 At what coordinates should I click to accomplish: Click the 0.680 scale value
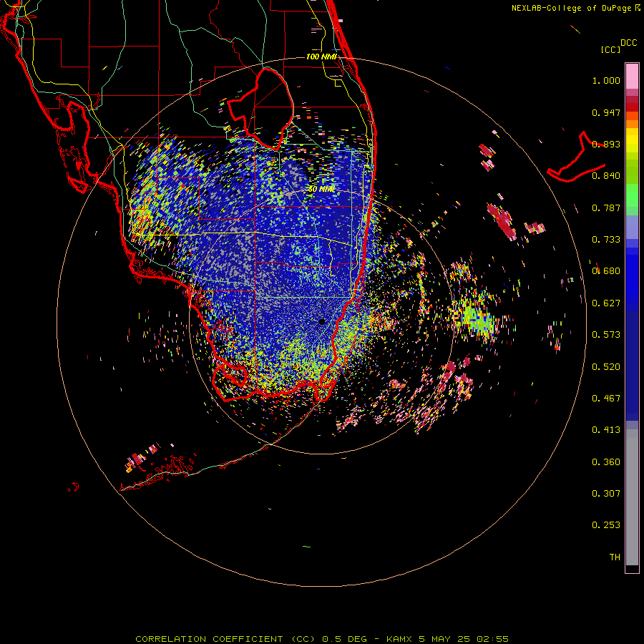[x=606, y=271]
